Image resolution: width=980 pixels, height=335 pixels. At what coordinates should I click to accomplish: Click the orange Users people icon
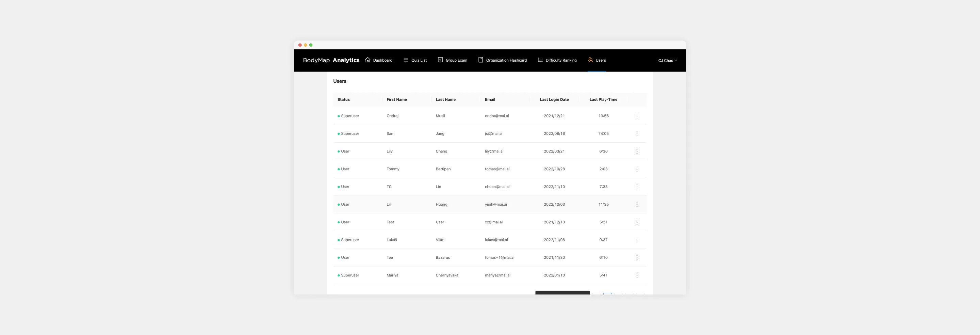[x=590, y=60]
